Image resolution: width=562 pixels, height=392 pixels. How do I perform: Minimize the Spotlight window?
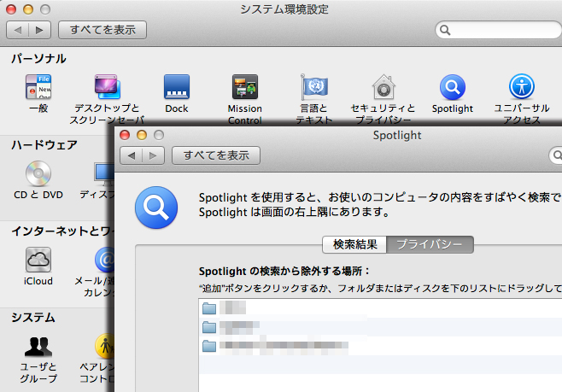click(142, 135)
